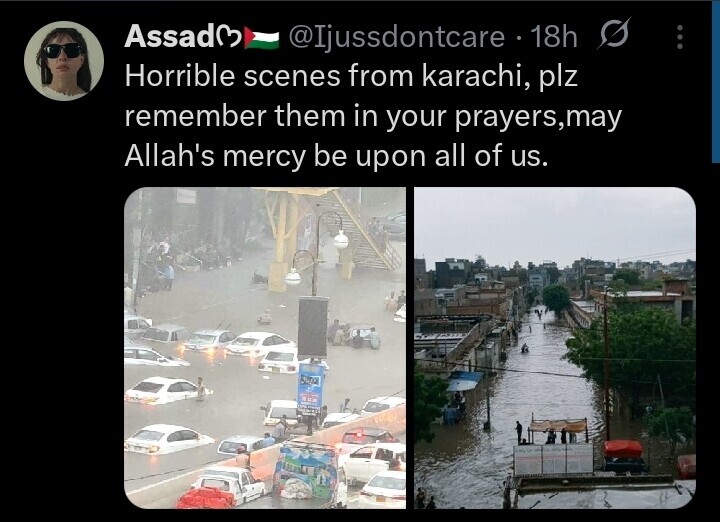The image size is (720, 522).
Task: Click the Palestinian flag emoji
Action: coord(261,38)
